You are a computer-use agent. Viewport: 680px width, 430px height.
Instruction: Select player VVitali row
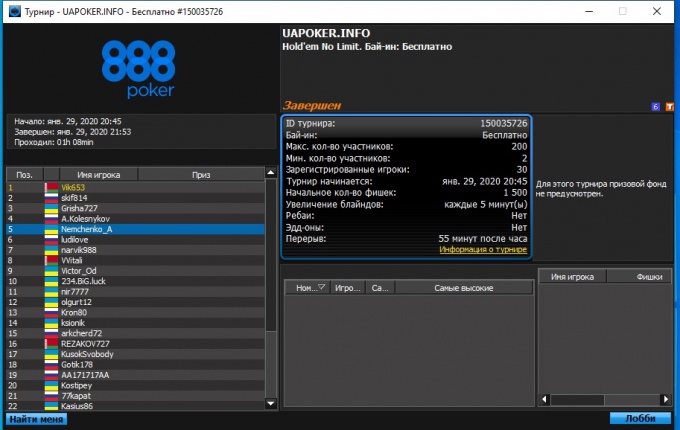[136, 261]
